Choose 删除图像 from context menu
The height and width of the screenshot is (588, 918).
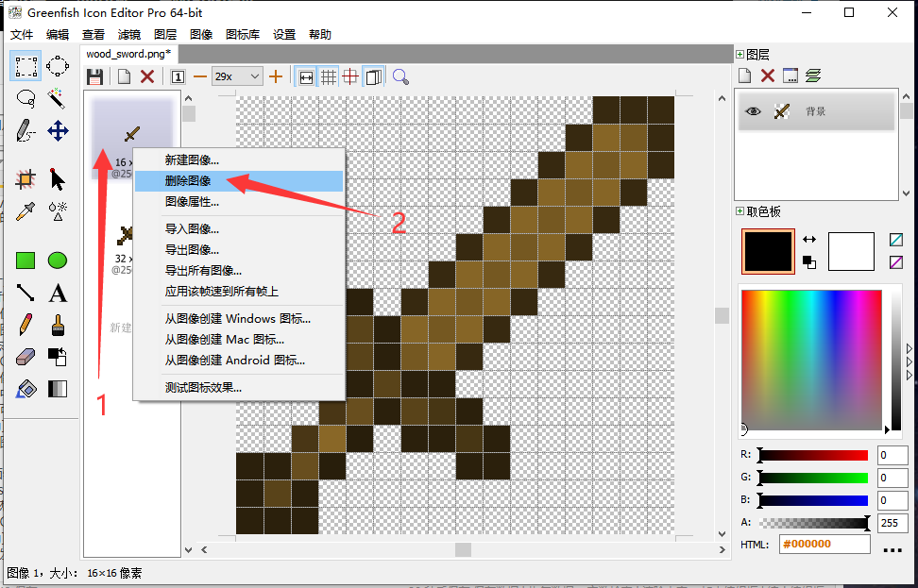[x=239, y=181]
